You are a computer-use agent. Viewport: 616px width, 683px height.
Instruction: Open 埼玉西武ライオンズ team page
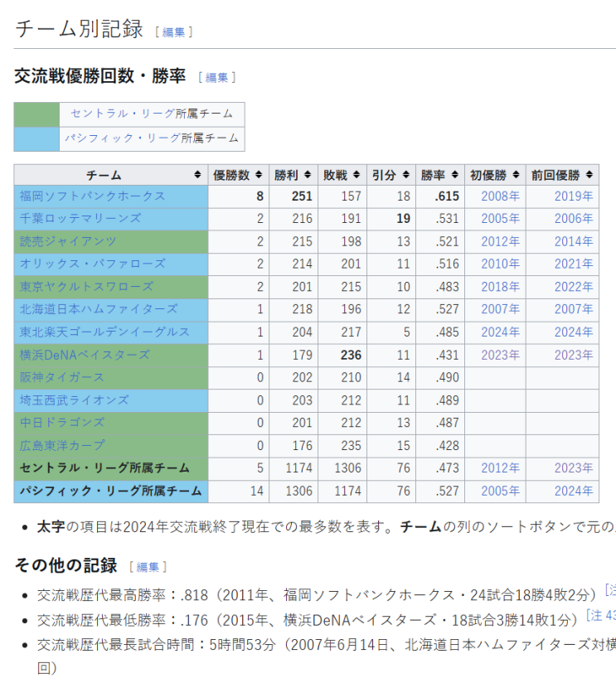[75, 400]
